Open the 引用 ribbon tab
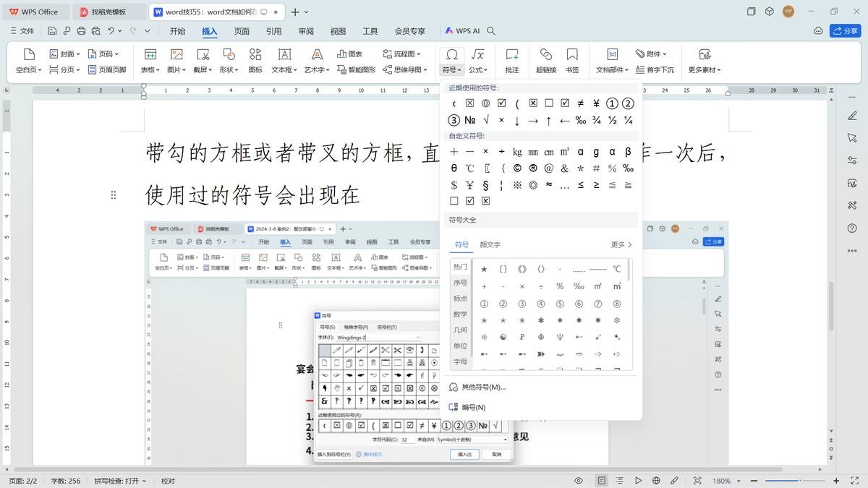Screen dimensions: 868x488 tap(273, 31)
